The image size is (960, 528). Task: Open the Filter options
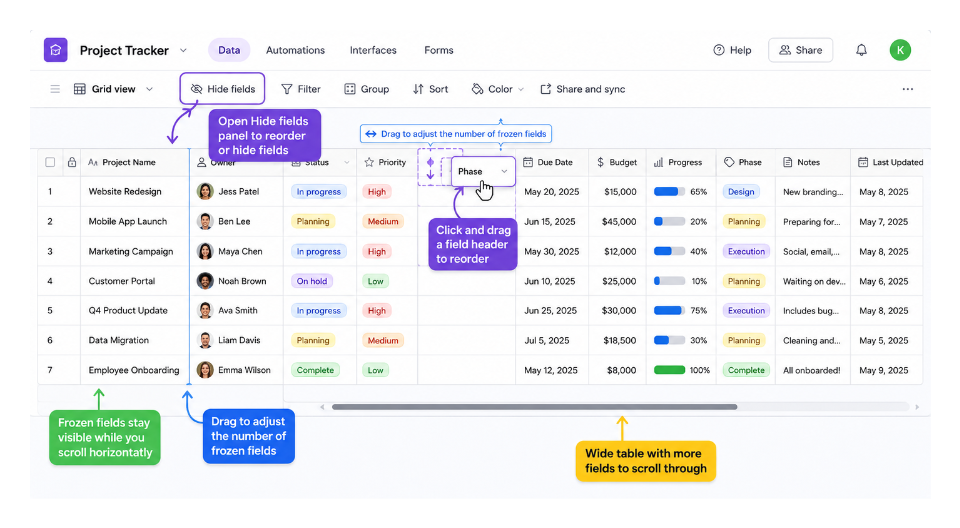click(301, 89)
